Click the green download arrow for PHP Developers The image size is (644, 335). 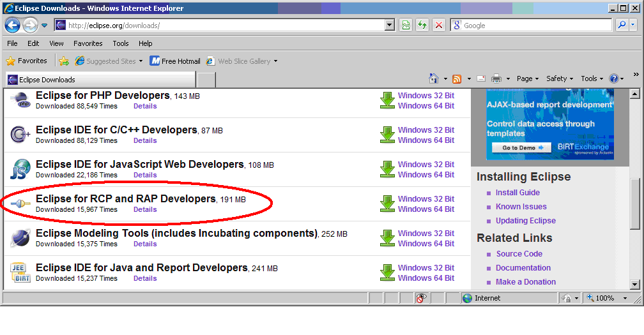pos(387,100)
